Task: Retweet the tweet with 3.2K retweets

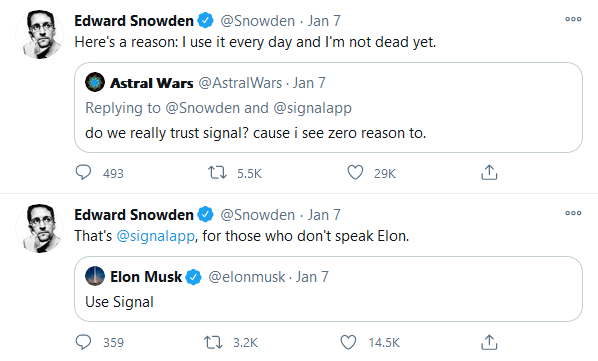Action: click(x=213, y=342)
